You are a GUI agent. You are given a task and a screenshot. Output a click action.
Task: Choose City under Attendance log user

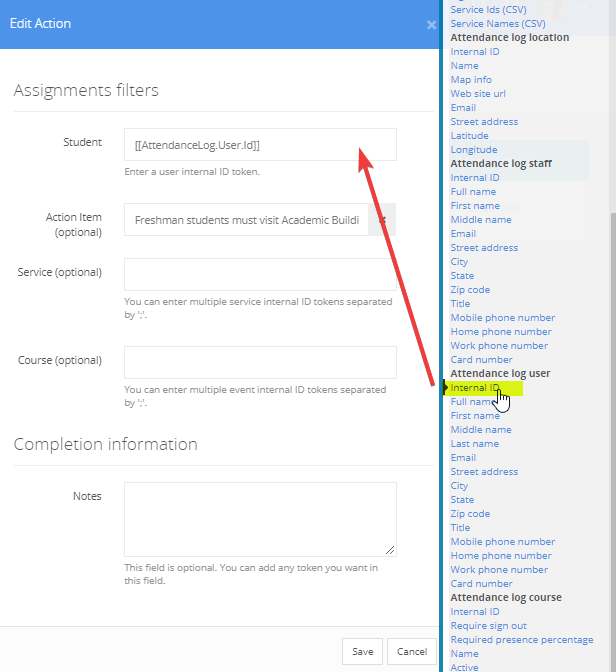[459, 486]
